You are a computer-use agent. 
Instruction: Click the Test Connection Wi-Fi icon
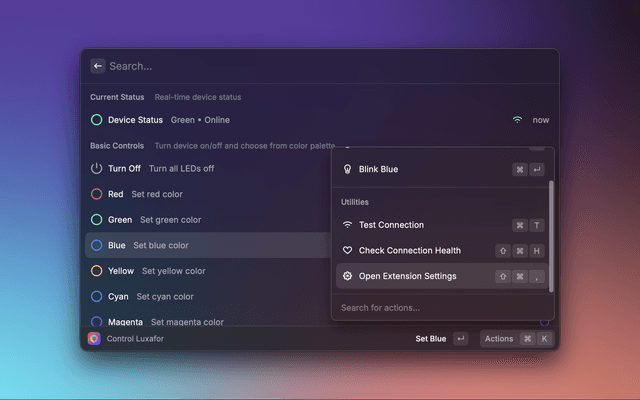pos(347,225)
